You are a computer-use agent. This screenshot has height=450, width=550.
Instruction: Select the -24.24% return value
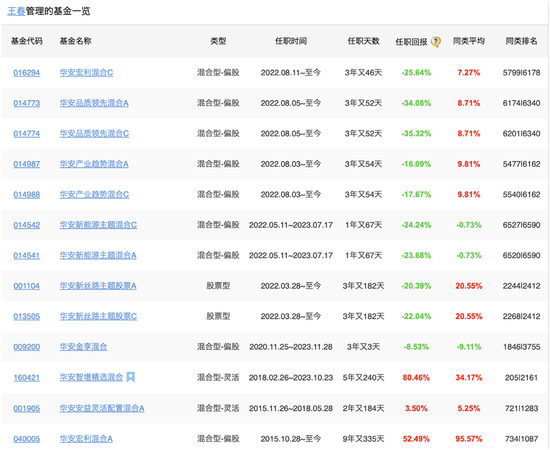(x=416, y=226)
